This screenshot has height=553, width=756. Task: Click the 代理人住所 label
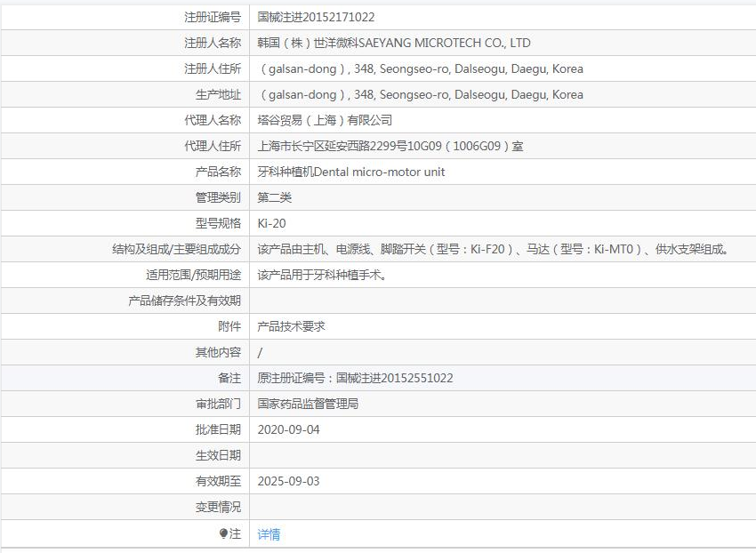click(213, 146)
